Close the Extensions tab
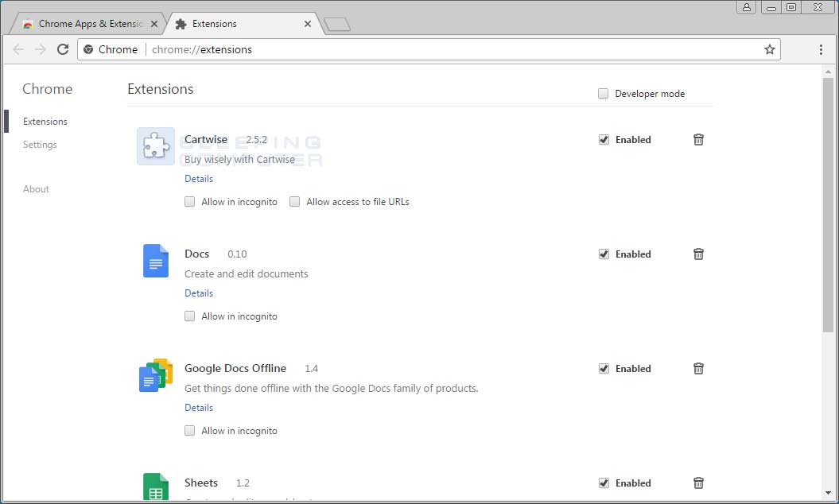 point(308,24)
